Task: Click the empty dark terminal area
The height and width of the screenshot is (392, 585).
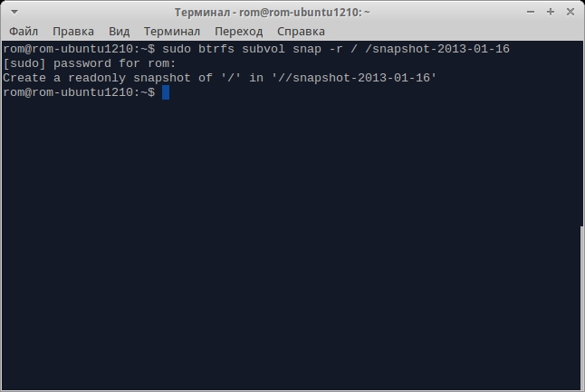Action: (x=291, y=243)
